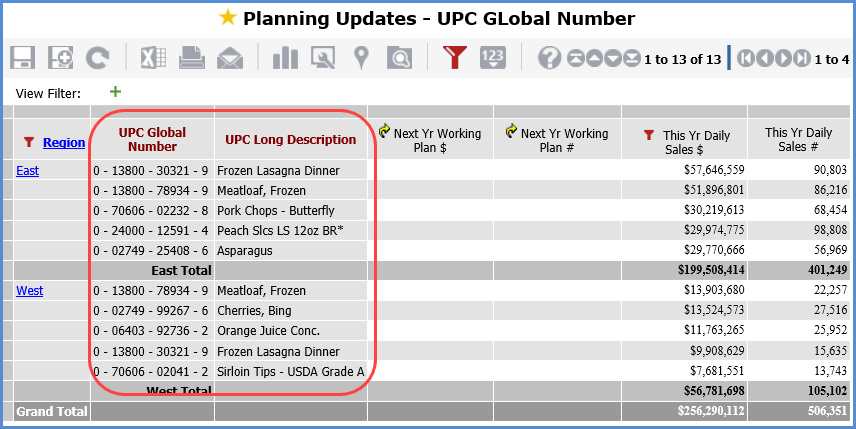Screen dimensions: 856x429
Task: Open the East region link
Action: 27,171
